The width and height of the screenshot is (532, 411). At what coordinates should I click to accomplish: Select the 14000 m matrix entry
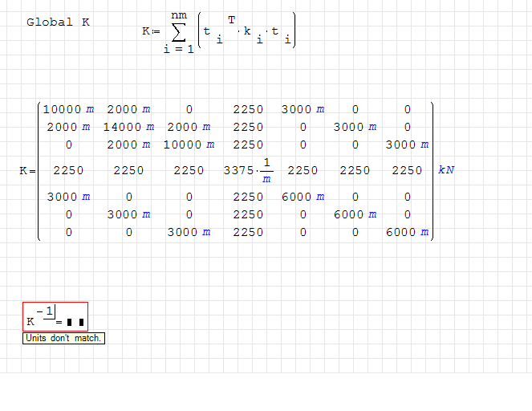(127, 127)
